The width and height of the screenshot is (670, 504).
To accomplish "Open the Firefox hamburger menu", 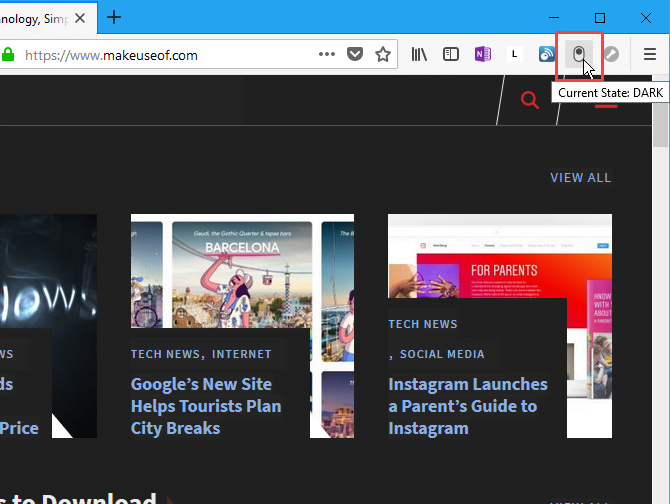I will click(x=649, y=54).
